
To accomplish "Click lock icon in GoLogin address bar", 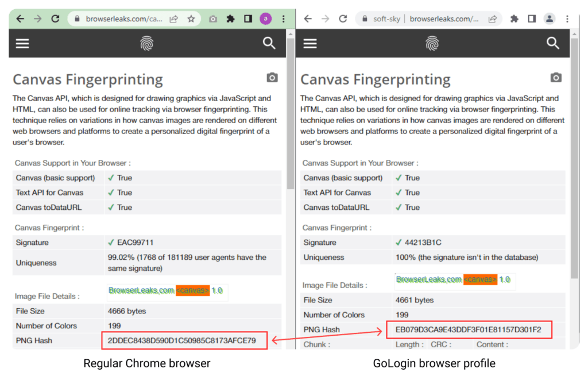I will click(x=365, y=19).
